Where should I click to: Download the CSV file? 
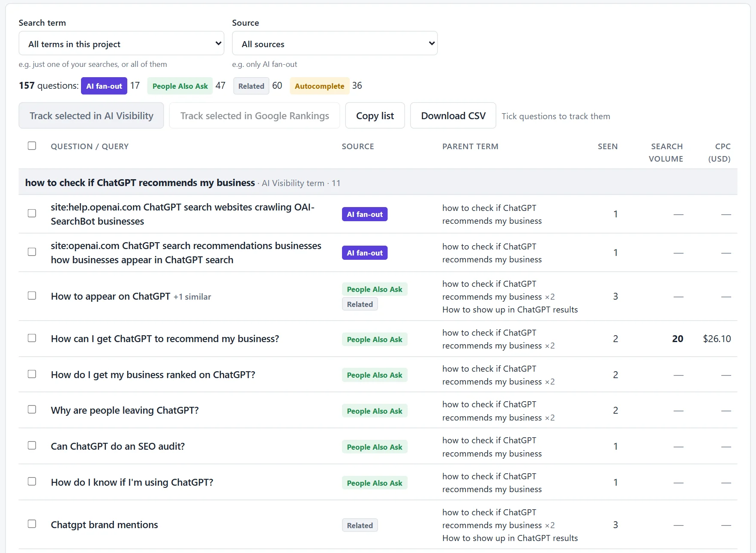click(453, 115)
